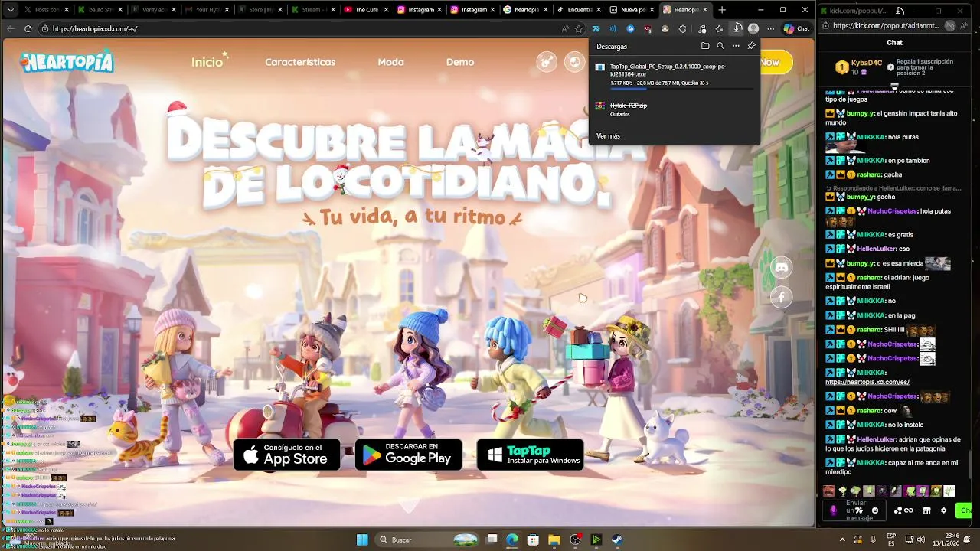Go back in browser history
Viewport: 980px width, 551px height.
pyautogui.click(x=10, y=28)
